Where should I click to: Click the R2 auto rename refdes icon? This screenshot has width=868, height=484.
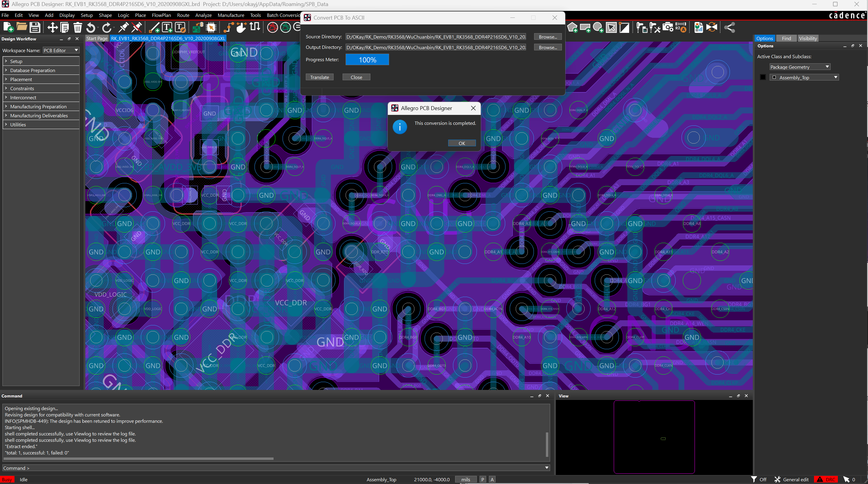pos(681,27)
